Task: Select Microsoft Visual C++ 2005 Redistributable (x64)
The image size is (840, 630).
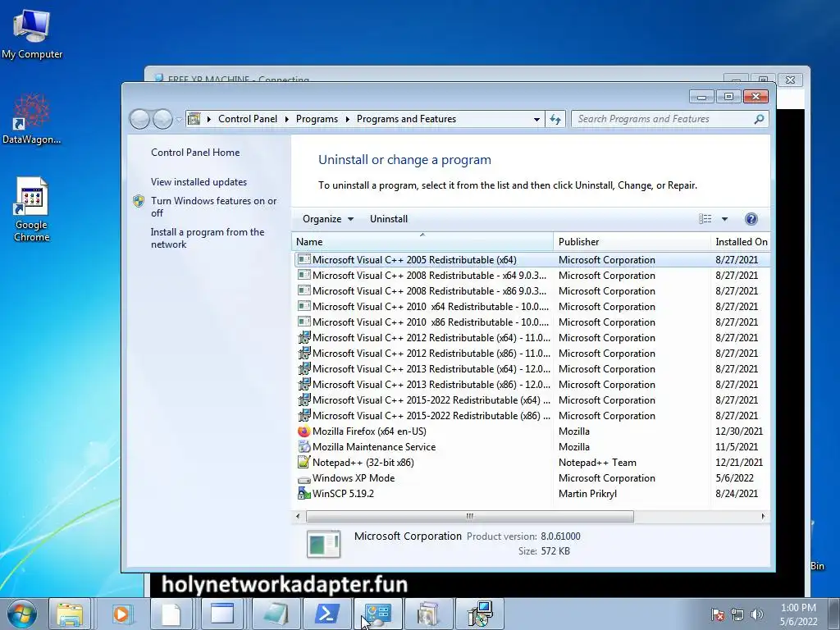Action: point(532,260)
